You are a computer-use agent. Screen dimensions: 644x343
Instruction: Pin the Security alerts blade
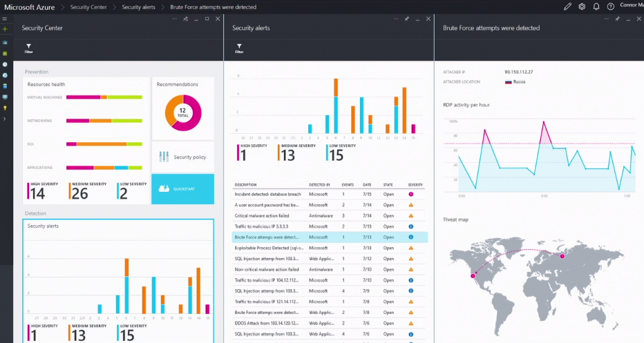coord(406,19)
